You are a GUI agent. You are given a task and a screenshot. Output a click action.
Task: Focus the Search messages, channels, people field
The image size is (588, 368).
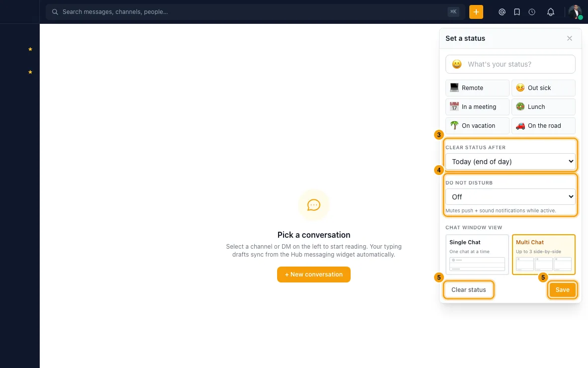click(255, 12)
